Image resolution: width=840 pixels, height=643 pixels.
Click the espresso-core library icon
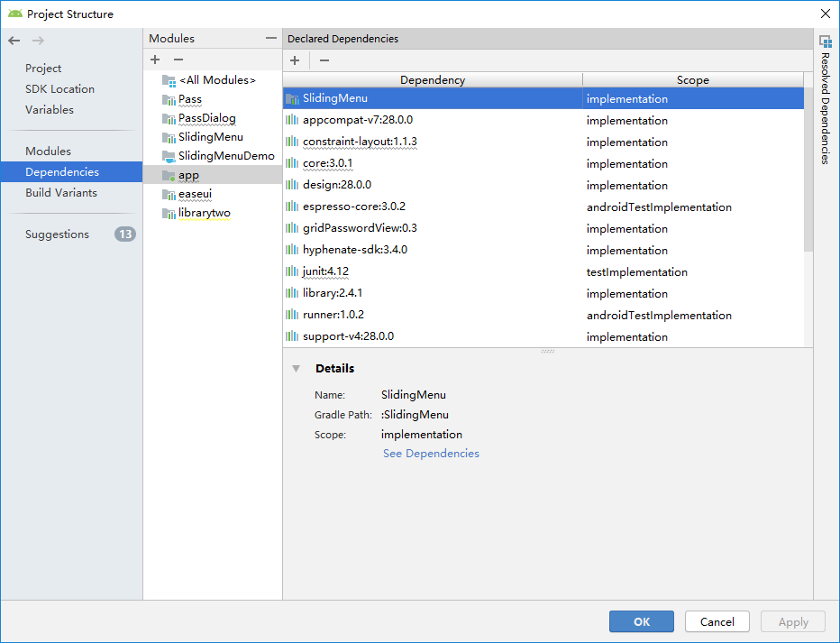pyautogui.click(x=292, y=207)
